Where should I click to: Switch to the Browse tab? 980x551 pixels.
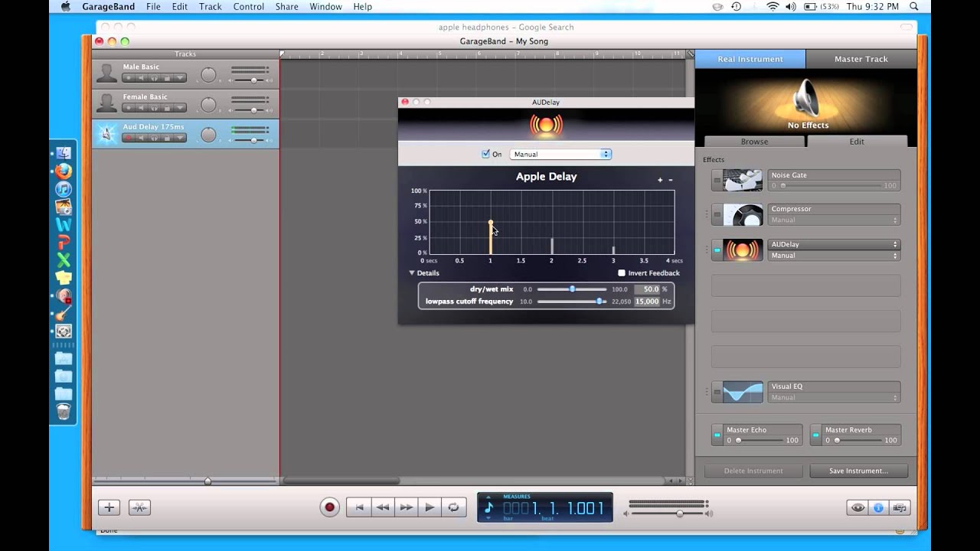(754, 142)
